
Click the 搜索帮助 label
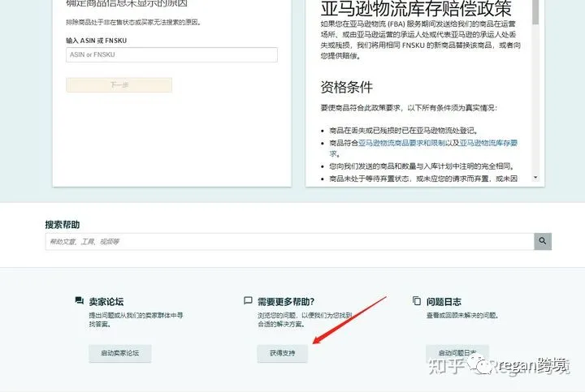pyautogui.click(x=63, y=225)
